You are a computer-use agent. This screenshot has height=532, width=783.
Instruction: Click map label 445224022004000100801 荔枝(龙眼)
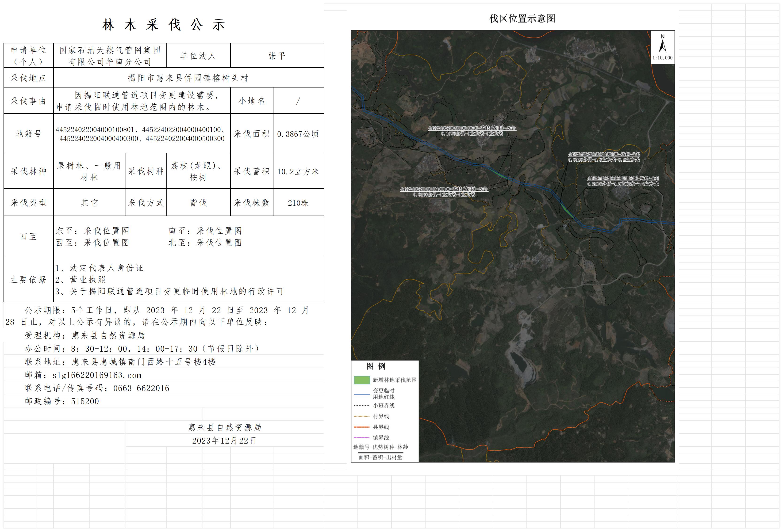[x=472, y=128]
